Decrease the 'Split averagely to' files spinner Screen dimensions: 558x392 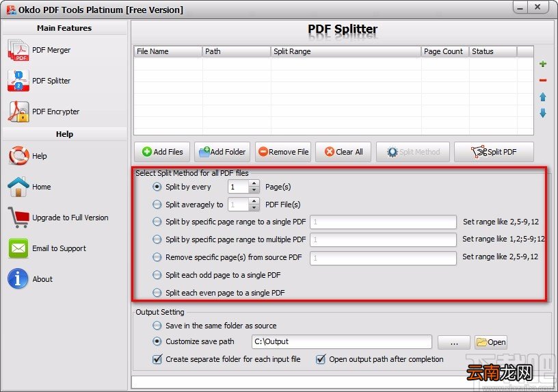click(254, 208)
